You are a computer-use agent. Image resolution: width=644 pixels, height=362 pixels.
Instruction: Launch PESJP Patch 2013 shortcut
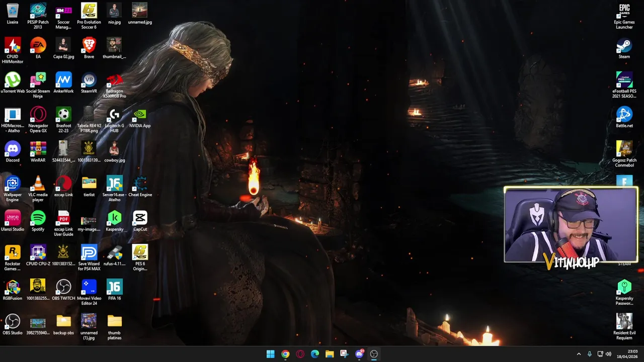[x=38, y=16]
